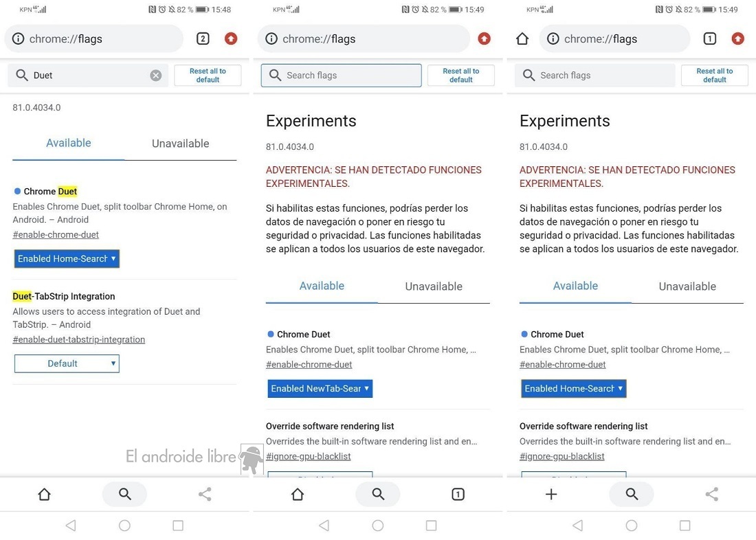The image size is (756, 540).
Task: Tap the tab count icon in the middle bottom toolbar
Action: [458, 494]
